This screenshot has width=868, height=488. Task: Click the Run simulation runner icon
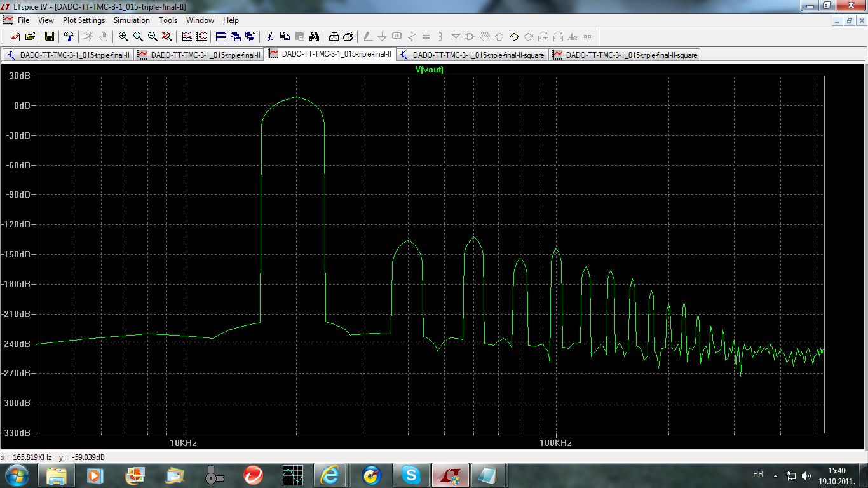pyautogui.click(x=88, y=37)
